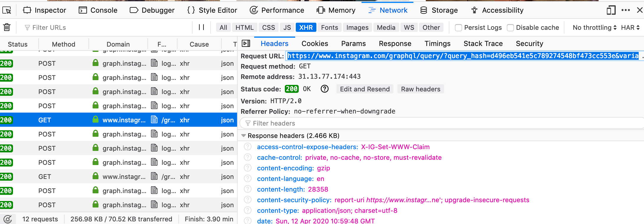Collapse the Response headers section
Screen dimensions: 644x224
coord(244,136)
